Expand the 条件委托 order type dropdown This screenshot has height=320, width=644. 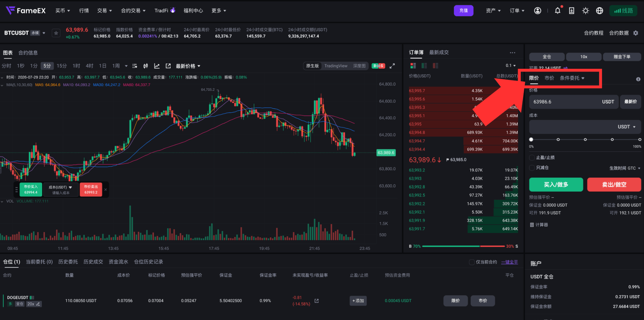point(572,78)
